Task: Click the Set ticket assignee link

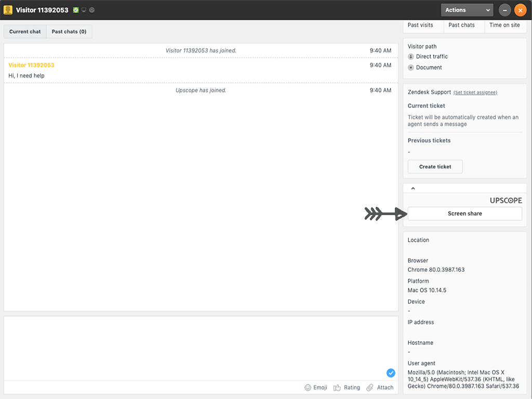Action: [x=475, y=92]
